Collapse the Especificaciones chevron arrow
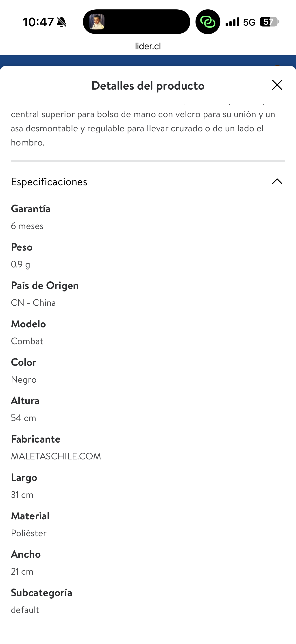Screen dimensions: 296x644 tap(277, 181)
